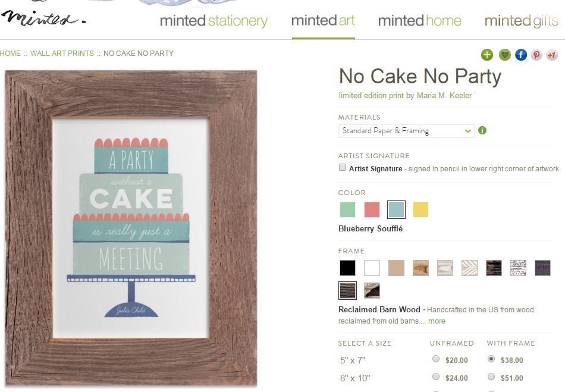Choose 8x10 with frame $51.00

[x=491, y=377]
